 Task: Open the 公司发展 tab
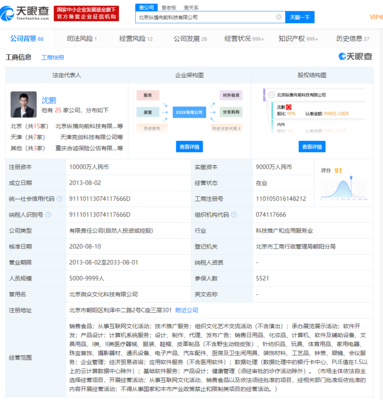(x=190, y=39)
